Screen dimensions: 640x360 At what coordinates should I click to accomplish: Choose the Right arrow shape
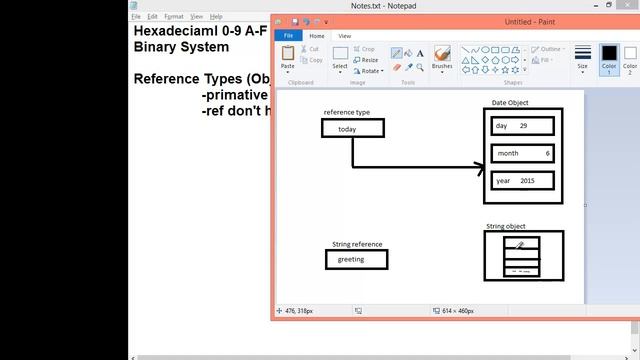tap(516, 60)
